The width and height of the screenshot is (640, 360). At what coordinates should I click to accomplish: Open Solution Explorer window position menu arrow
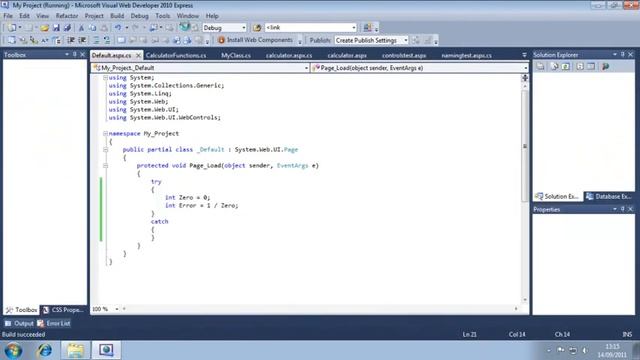pos(615,54)
